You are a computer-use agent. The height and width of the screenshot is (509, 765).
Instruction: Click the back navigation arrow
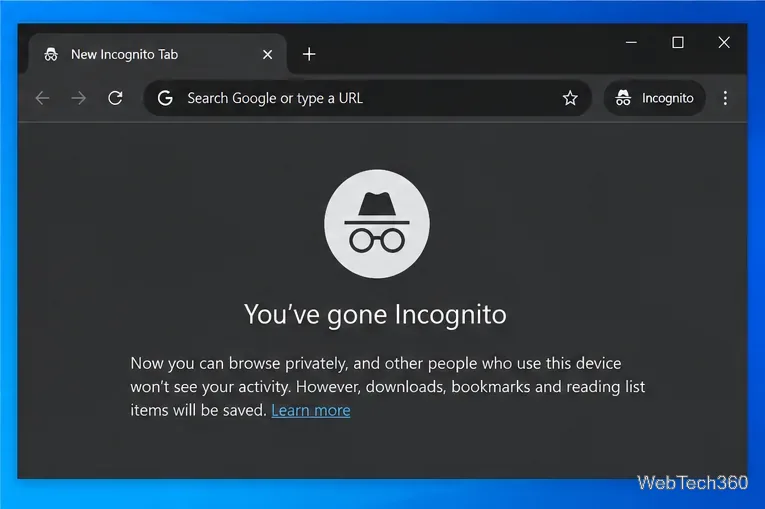(x=43, y=98)
